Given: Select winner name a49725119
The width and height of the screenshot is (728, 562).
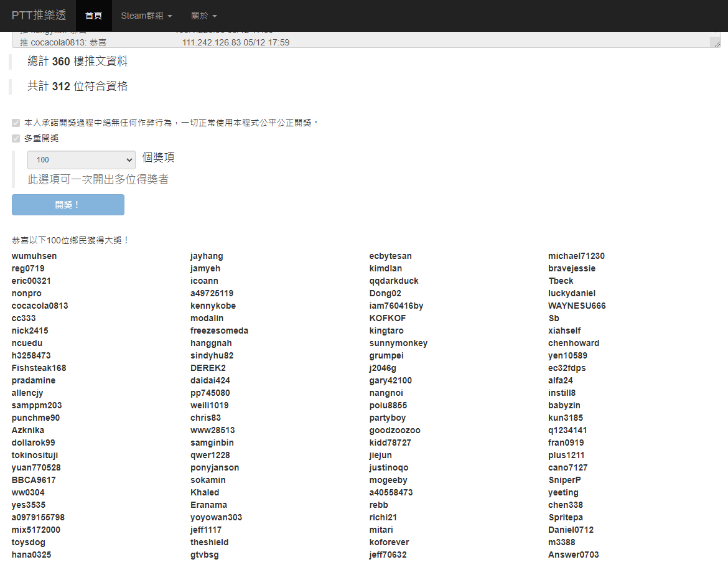Looking at the screenshot, I should tap(212, 293).
